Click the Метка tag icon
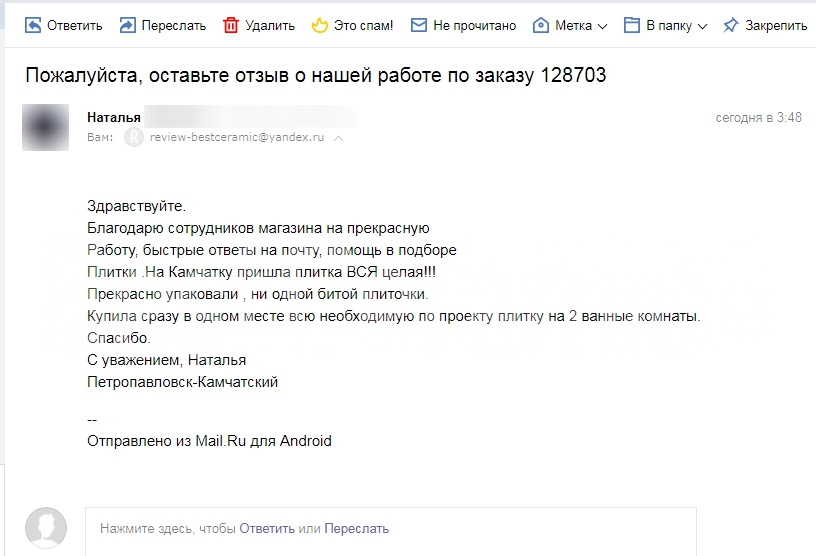The image size is (816, 556). (541, 25)
